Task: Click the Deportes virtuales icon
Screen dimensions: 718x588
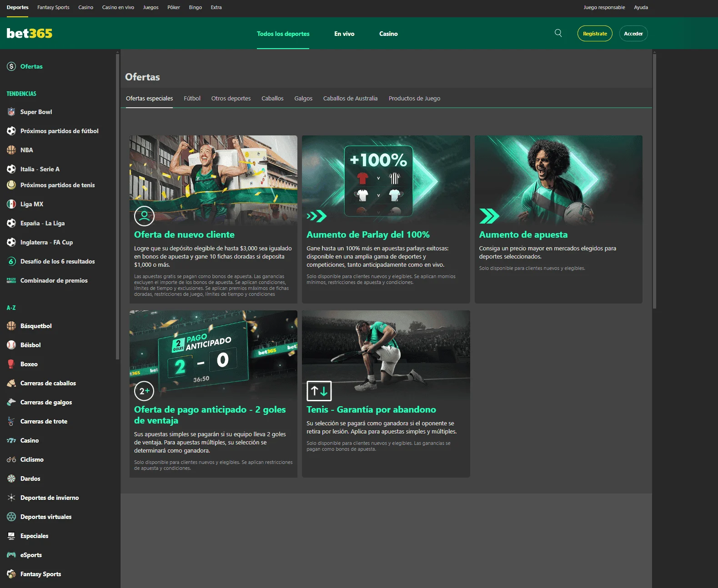Action: [x=11, y=517]
